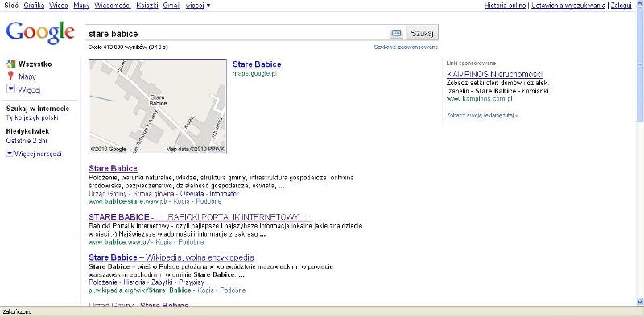Open Grafika in the top navigation
The image size is (644, 317).
point(34,6)
